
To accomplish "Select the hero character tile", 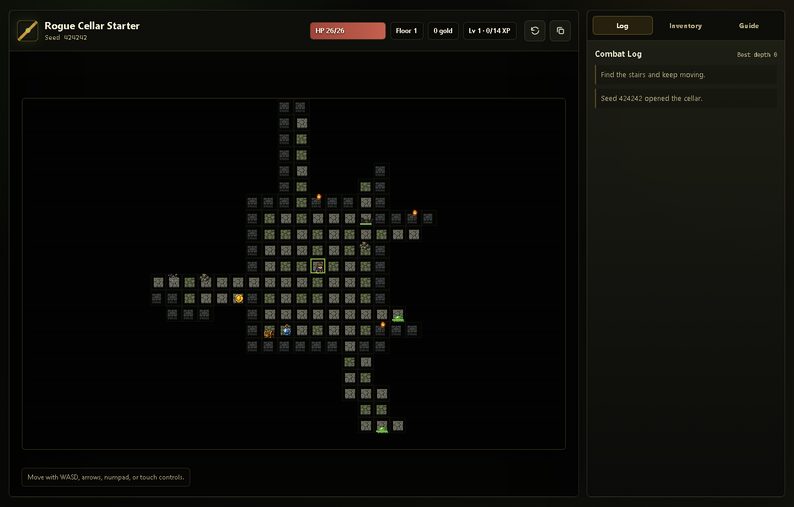I will pos(317,266).
